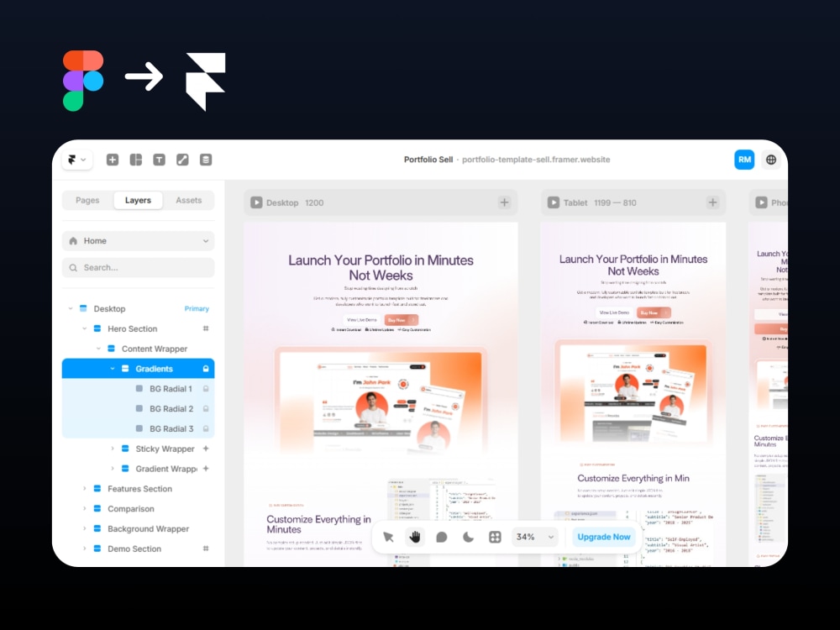Toggle dark mode moon icon
This screenshot has height=630, width=840.
468,537
